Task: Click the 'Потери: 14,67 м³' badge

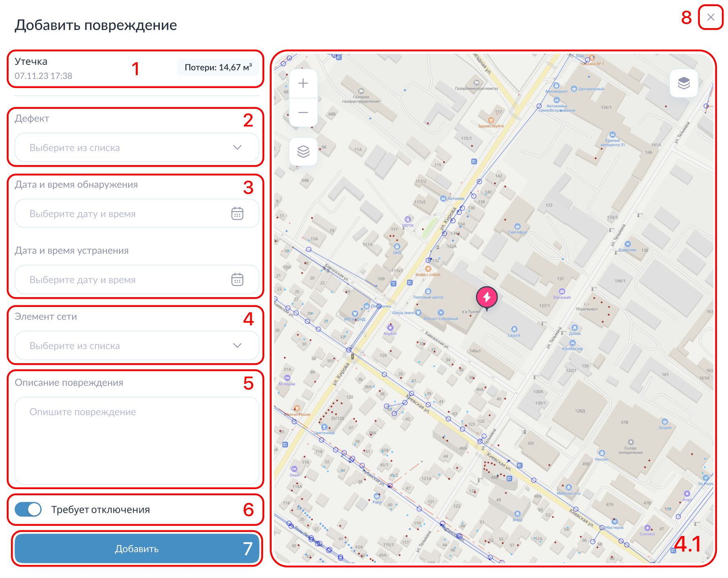Action: pyautogui.click(x=218, y=68)
